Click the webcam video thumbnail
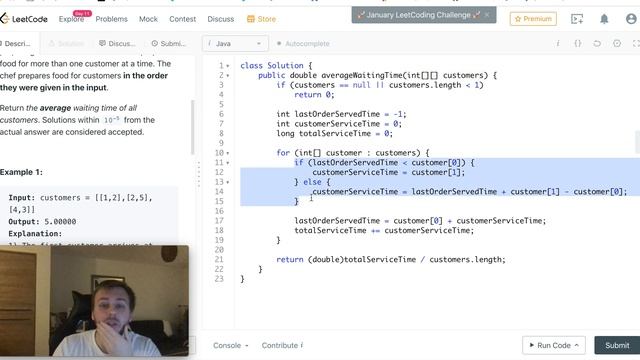Screen dimensions: 640x360 coord(94,300)
